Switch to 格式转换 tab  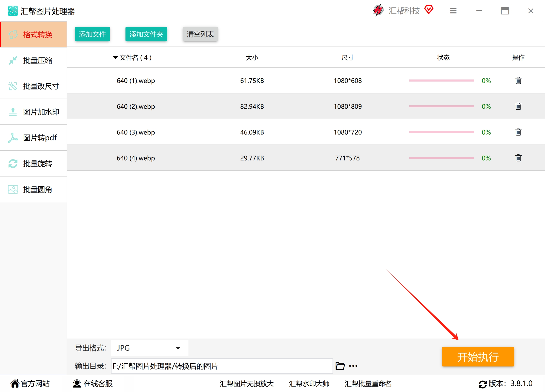[x=34, y=34]
